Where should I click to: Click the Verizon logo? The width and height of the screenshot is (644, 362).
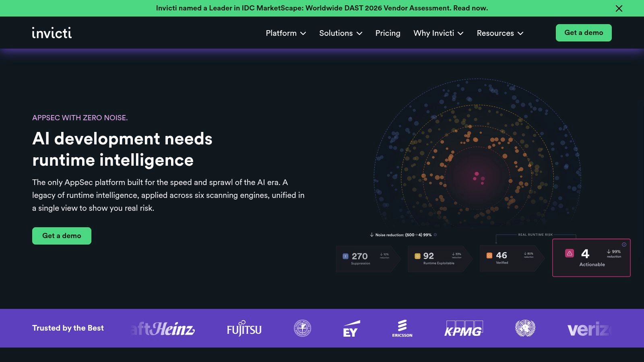tap(589, 329)
